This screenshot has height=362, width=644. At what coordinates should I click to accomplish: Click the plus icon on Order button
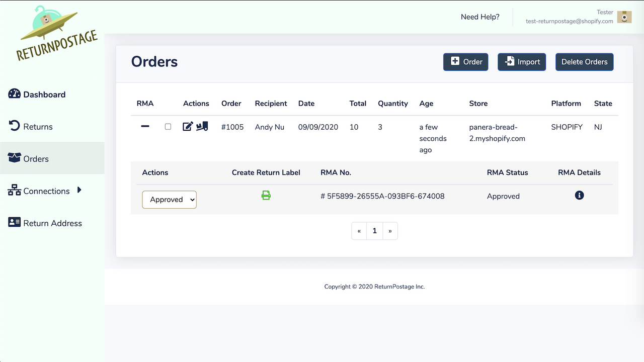coord(455,61)
